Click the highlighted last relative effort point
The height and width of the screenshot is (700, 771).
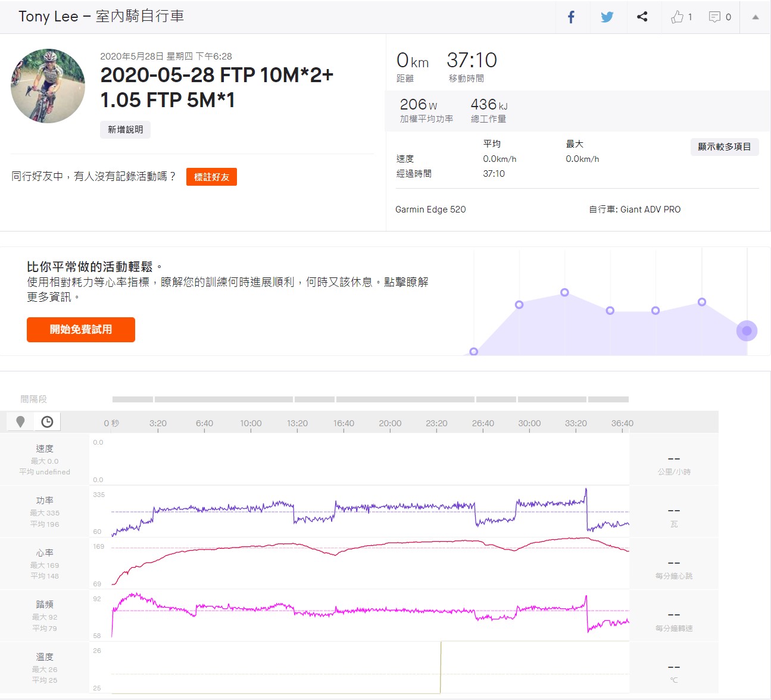tap(747, 331)
